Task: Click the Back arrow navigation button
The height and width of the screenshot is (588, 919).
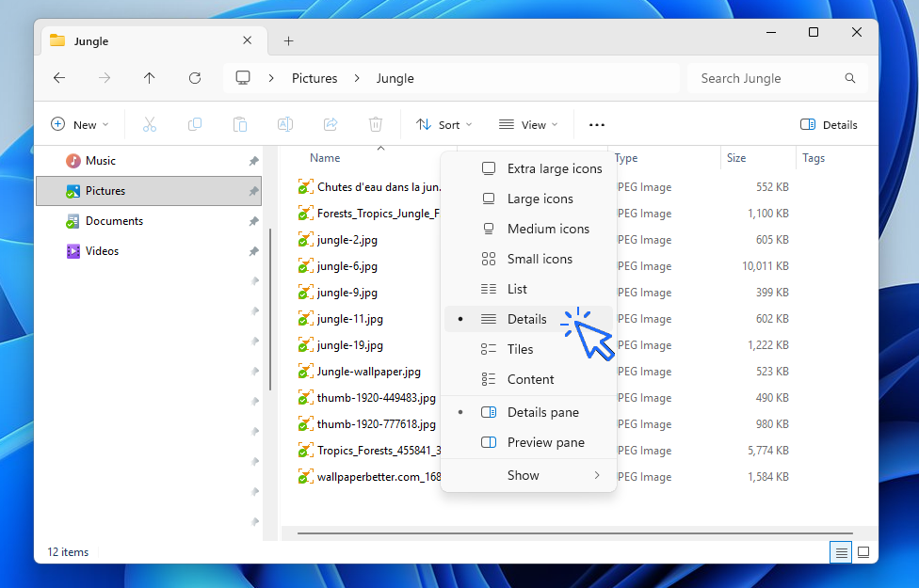Action: click(59, 78)
